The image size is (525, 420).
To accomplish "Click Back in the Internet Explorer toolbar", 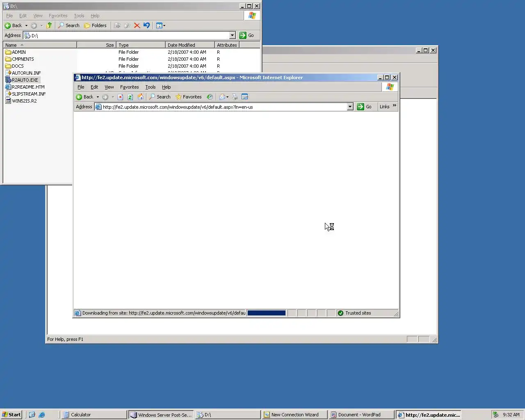I will click(84, 97).
